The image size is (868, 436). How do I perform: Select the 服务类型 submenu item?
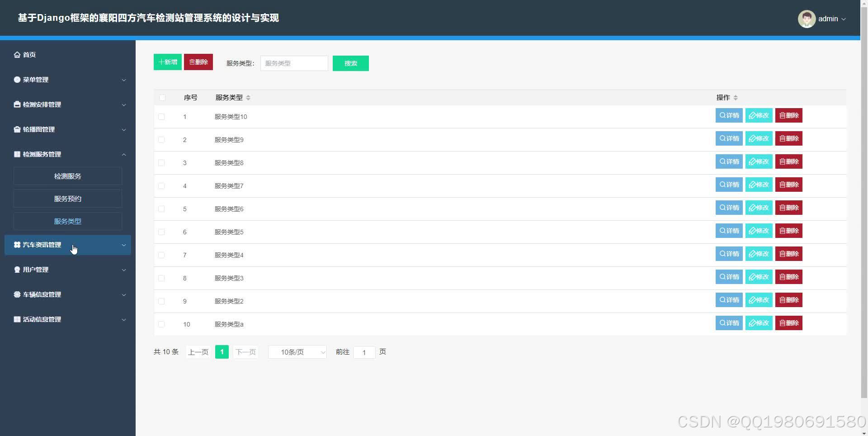coord(68,221)
